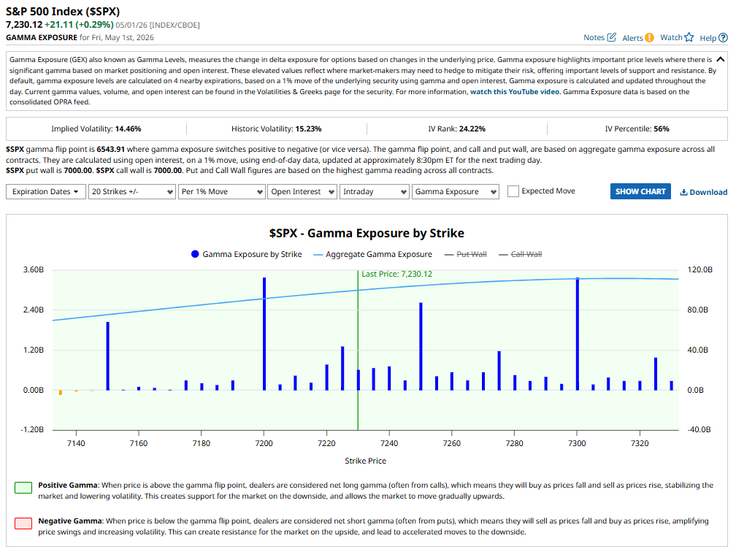This screenshot has width=755, height=560.
Task: Click the 7225 strike gamma bar
Action: (342, 369)
